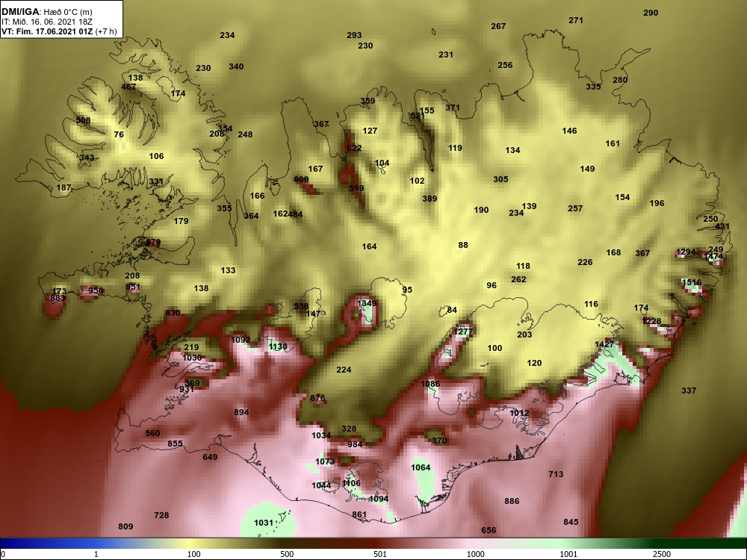Click the 861 value on the map

point(360,514)
